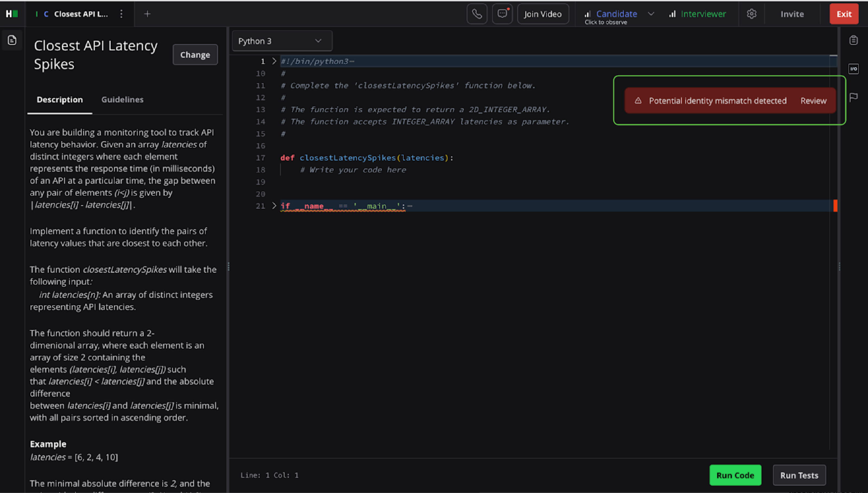Open the Python 3 language dropdown
The width and height of the screenshot is (868, 493).
pos(282,41)
